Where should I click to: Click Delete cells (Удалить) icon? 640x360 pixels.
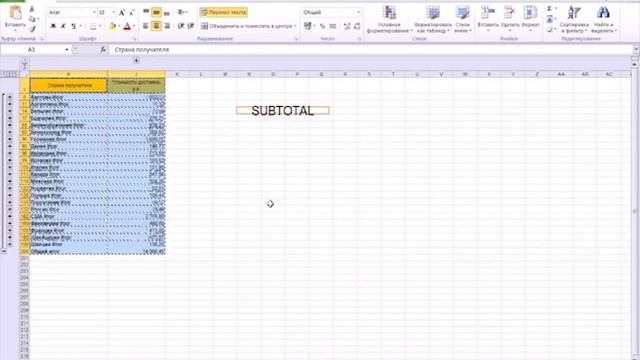509,18
